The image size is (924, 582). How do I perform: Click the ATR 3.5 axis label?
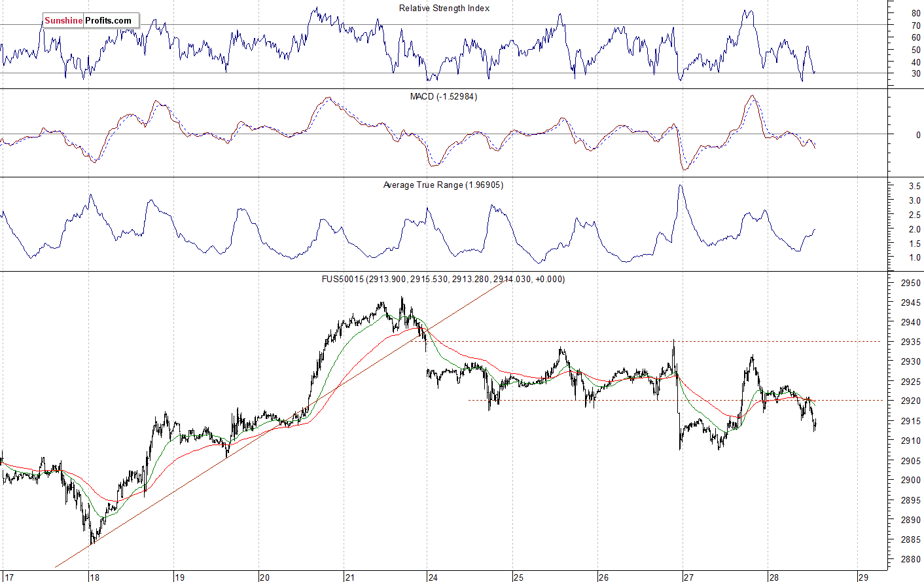[x=914, y=187]
